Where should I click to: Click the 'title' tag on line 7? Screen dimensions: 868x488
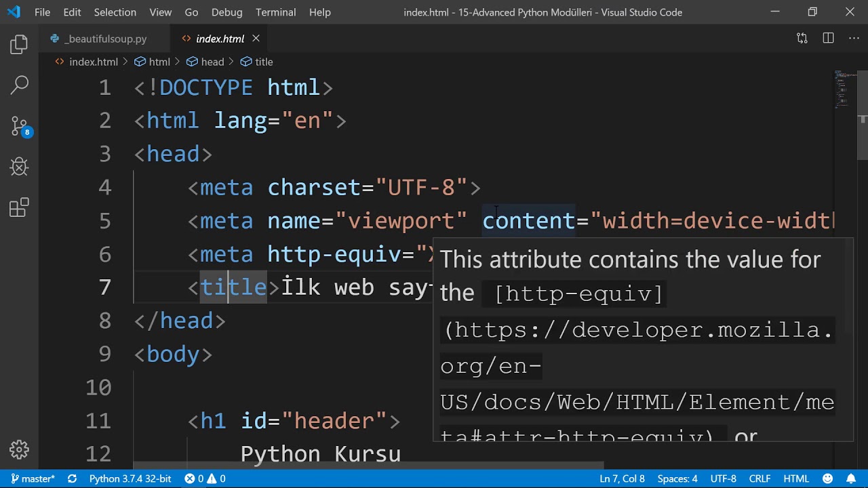(233, 287)
